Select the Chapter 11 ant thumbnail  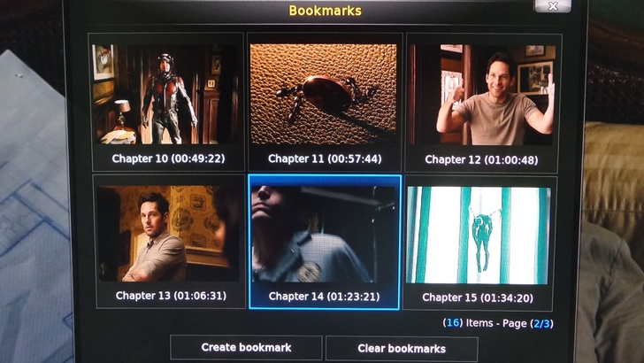point(324,94)
